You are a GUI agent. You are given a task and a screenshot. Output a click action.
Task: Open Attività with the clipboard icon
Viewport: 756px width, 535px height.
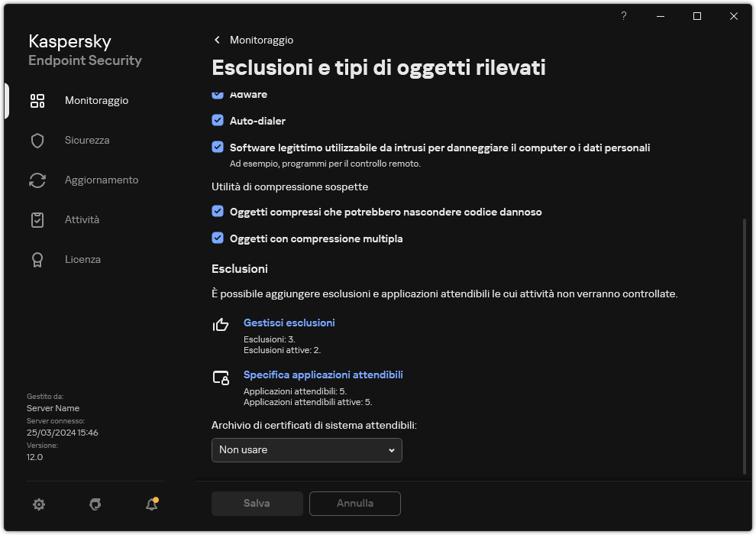[x=37, y=219]
